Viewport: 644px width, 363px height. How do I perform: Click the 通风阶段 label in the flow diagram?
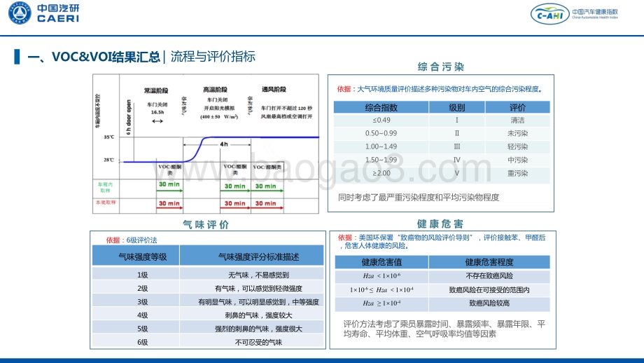[x=274, y=89]
